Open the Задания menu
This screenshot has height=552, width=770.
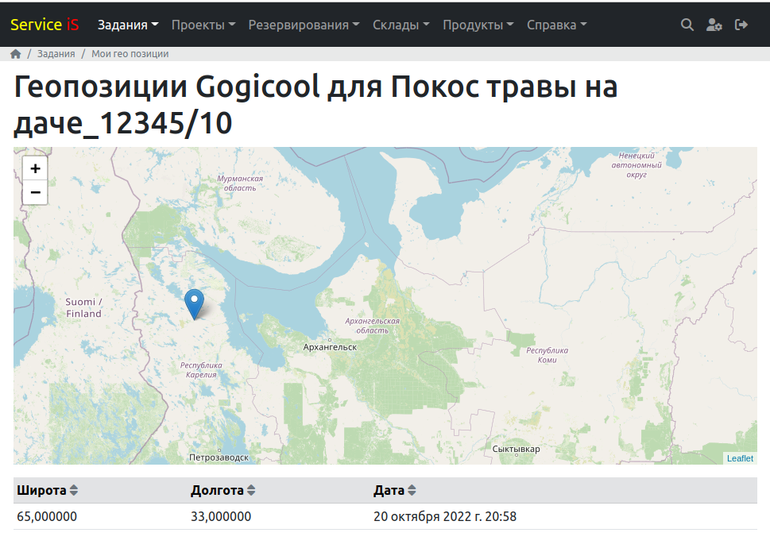(128, 25)
